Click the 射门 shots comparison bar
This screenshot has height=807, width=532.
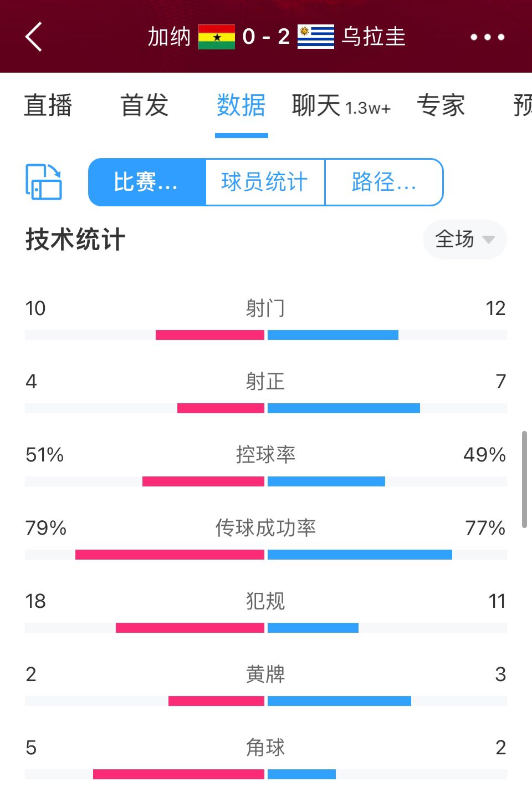(x=266, y=335)
